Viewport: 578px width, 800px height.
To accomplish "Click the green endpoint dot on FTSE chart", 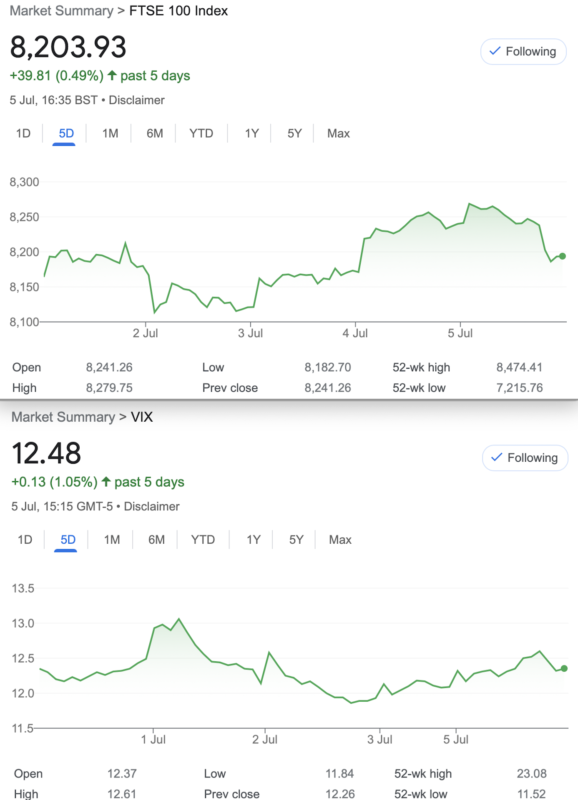I will coord(562,256).
